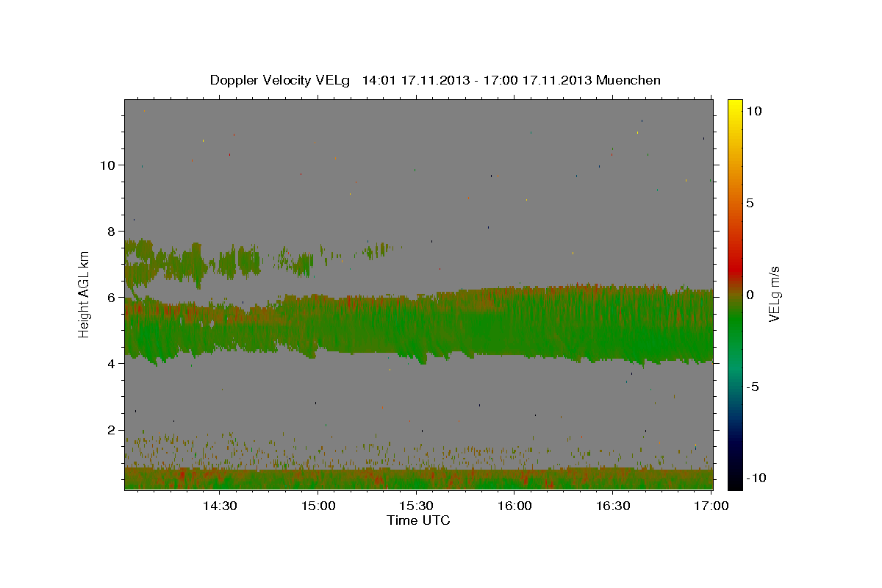Click the 16:30 time tick label

[x=613, y=506]
